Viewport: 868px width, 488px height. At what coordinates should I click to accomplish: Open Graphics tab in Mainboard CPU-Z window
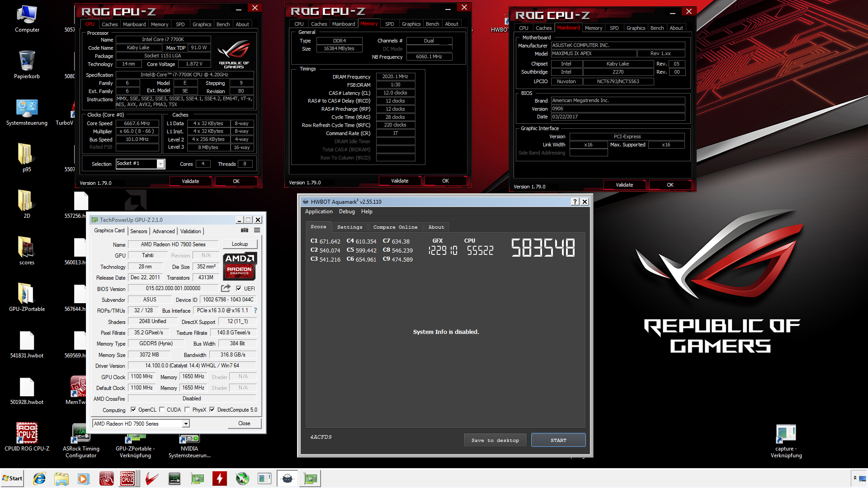pyautogui.click(x=636, y=28)
